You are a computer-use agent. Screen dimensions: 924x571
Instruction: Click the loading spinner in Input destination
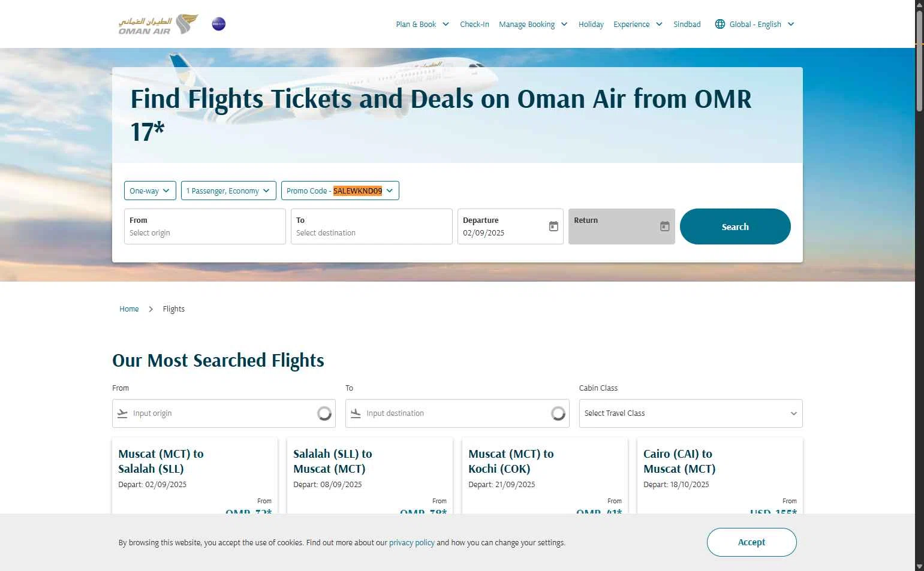pos(558,413)
